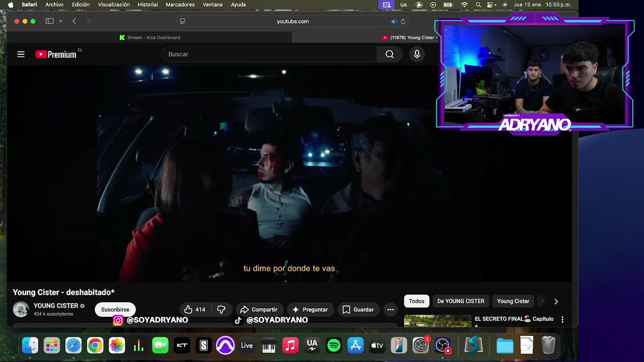644x362 pixels.
Task: Mute tab audio via speaker icon
Action: click(x=394, y=21)
